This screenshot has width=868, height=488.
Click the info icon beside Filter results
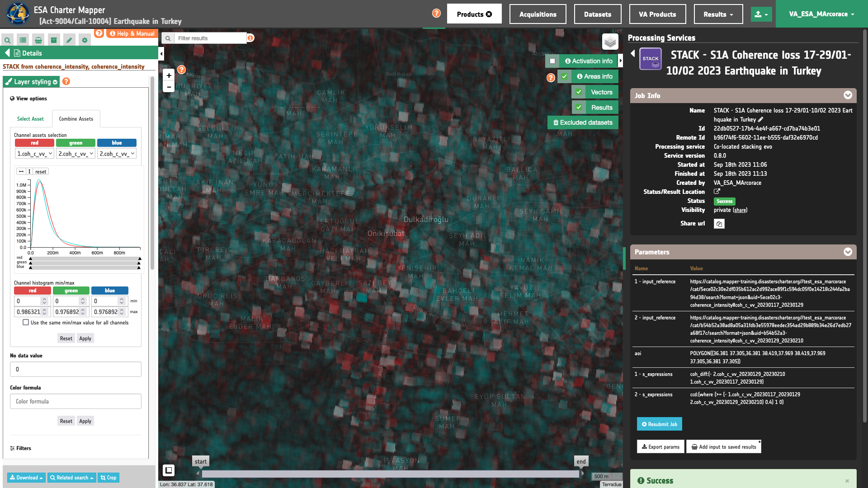click(250, 38)
